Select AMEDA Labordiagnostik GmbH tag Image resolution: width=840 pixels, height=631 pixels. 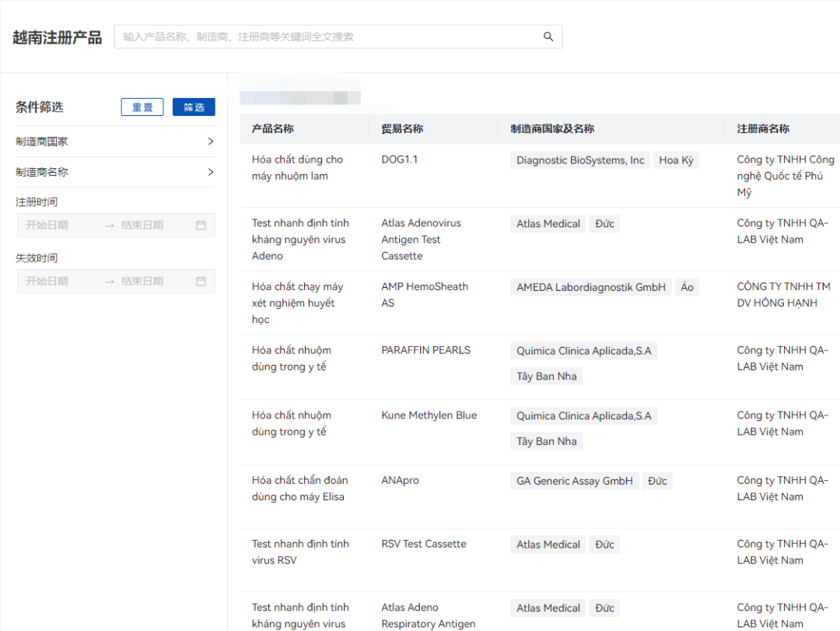[x=591, y=287]
